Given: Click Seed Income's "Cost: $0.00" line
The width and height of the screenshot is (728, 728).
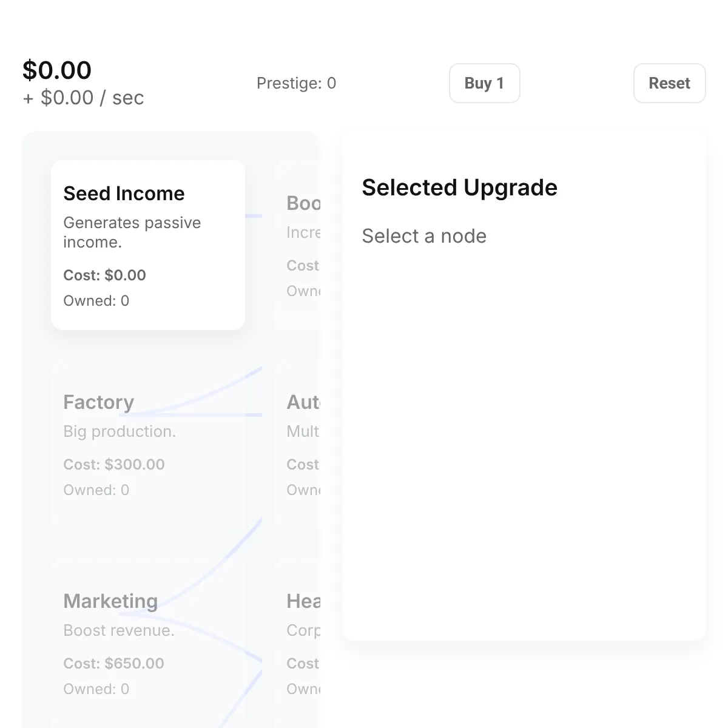Looking at the screenshot, I should click(x=104, y=275).
